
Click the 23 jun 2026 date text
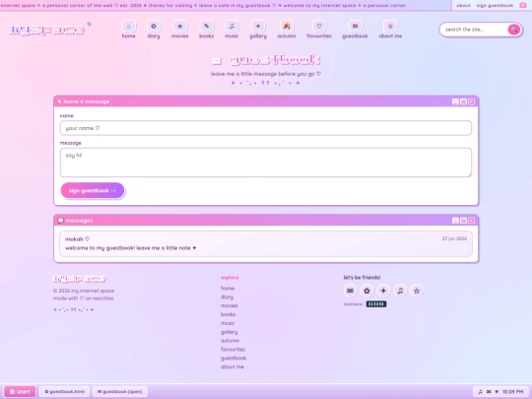pyautogui.click(x=454, y=238)
